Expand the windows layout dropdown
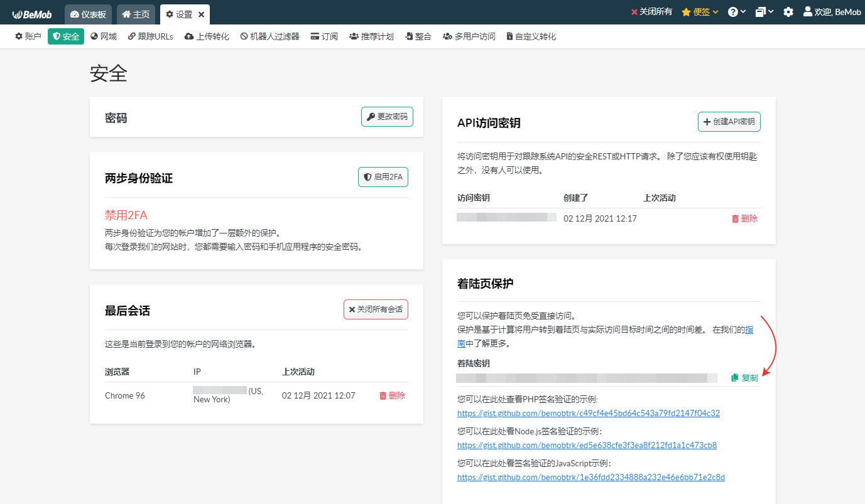 [x=764, y=12]
